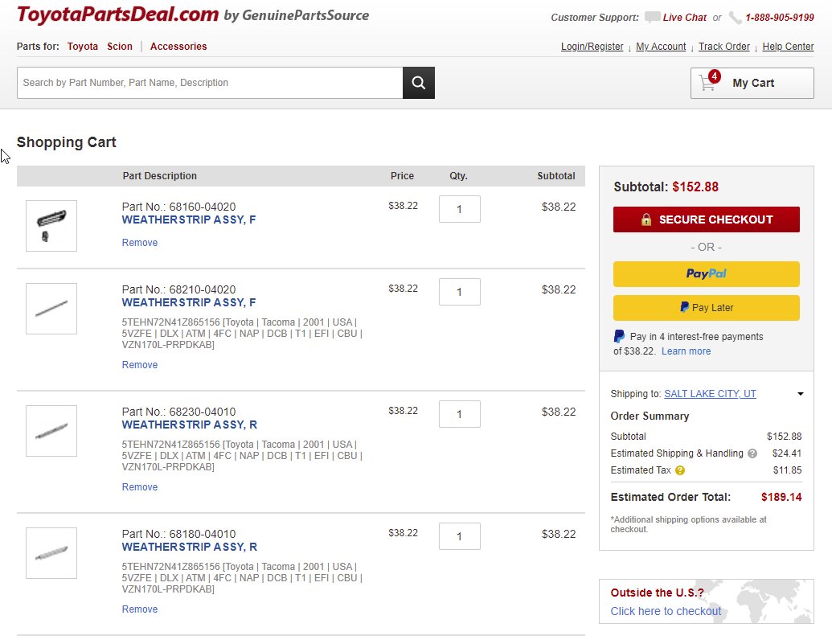Click the Secure Checkout button
The image size is (832, 644).
tap(707, 219)
